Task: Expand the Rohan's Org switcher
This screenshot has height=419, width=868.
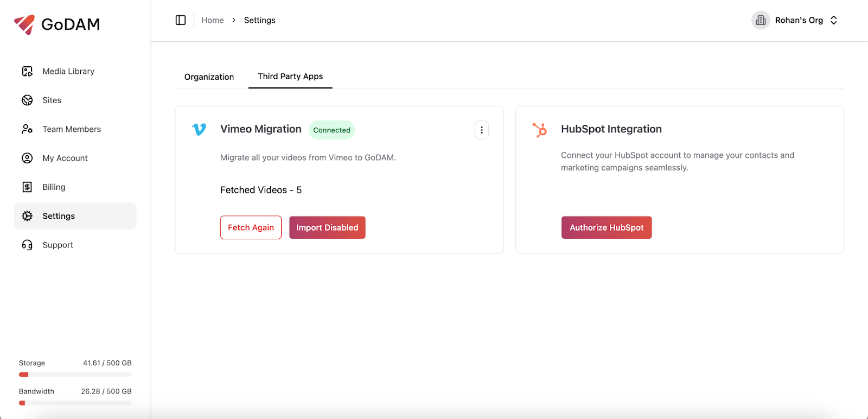Action: (834, 20)
